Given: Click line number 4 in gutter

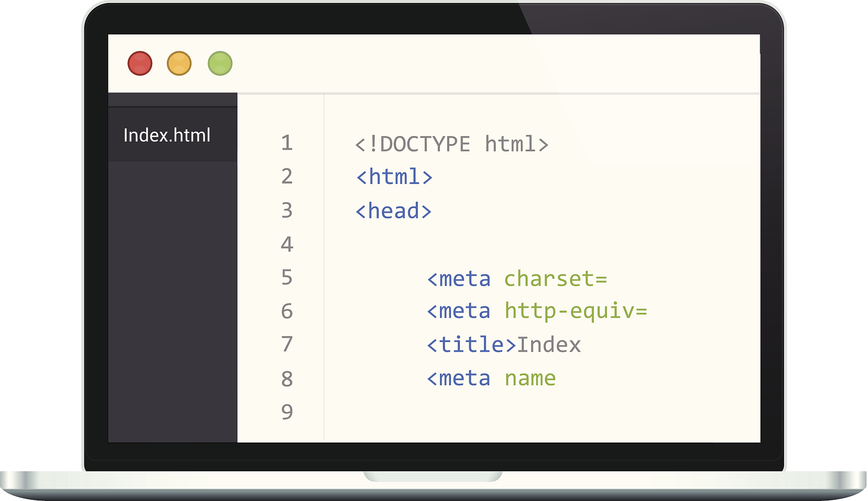Looking at the screenshot, I should point(287,244).
